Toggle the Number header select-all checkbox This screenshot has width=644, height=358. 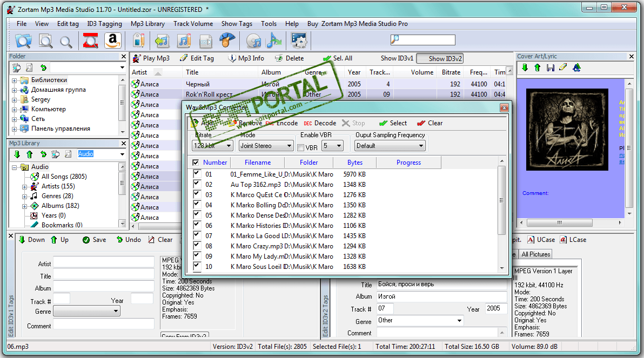tap(196, 163)
